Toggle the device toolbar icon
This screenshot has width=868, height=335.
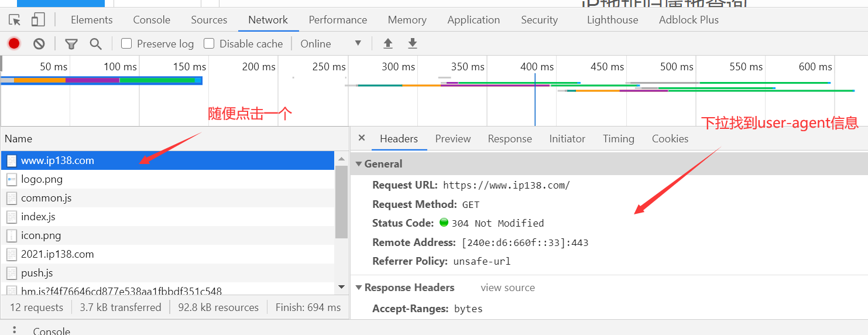38,20
